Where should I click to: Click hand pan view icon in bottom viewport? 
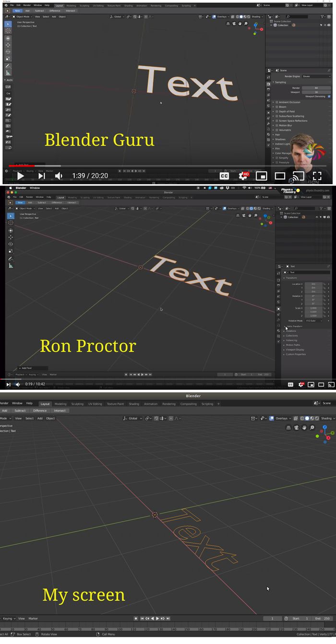304,428
